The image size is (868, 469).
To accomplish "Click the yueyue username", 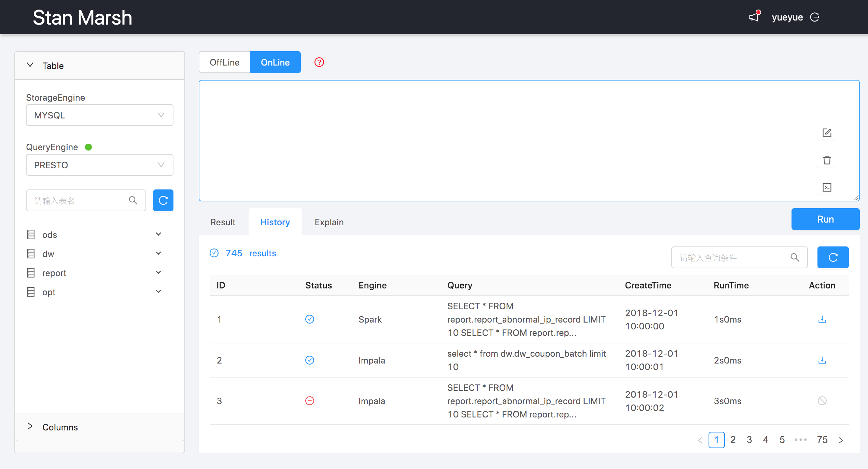I will (x=787, y=17).
